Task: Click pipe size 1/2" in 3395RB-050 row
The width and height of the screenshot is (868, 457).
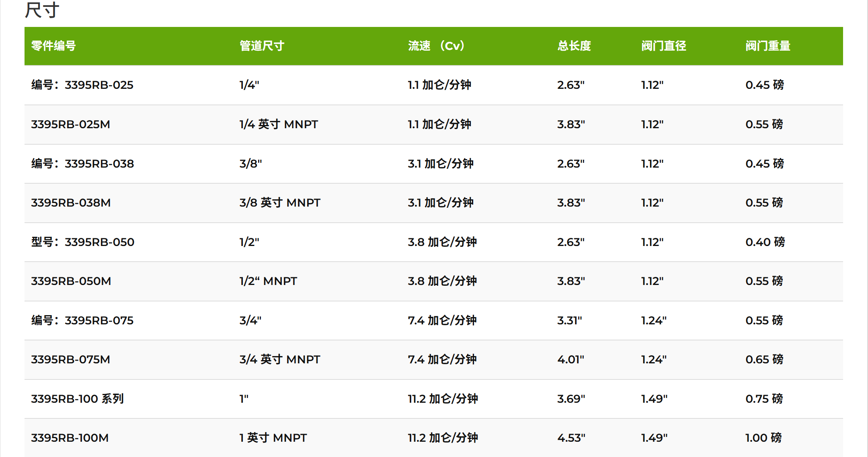Action: (249, 242)
